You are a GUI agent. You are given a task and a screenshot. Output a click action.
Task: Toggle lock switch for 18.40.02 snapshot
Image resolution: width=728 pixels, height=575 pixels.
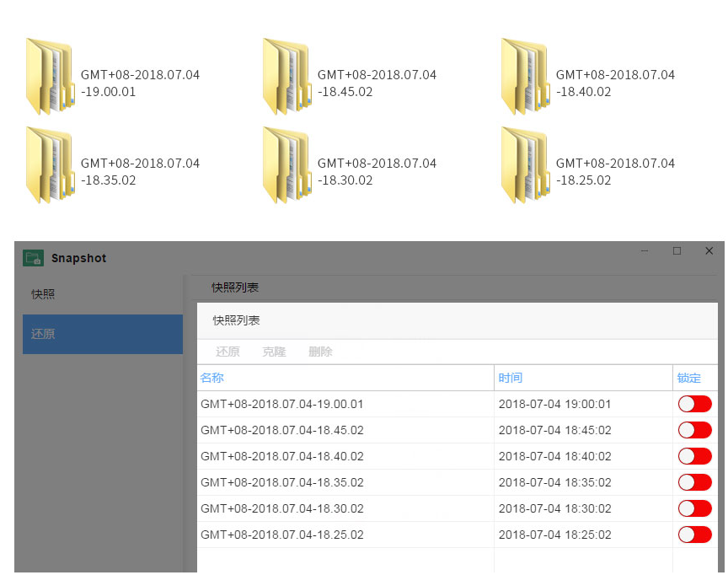coord(694,456)
